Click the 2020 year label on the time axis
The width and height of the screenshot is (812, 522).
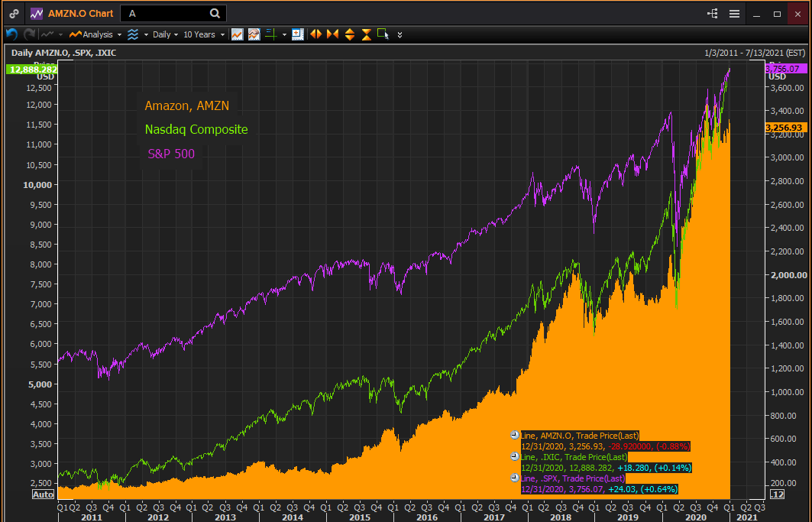coord(695,517)
